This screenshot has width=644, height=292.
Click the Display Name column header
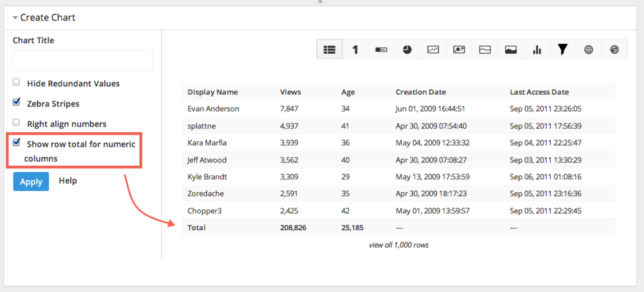(x=213, y=92)
